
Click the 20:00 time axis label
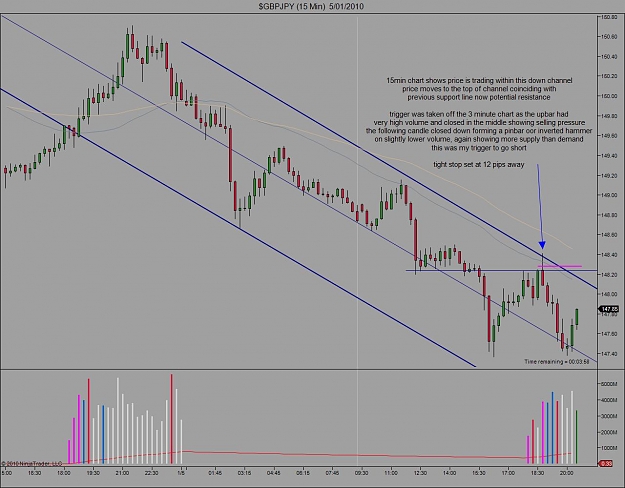click(567, 473)
